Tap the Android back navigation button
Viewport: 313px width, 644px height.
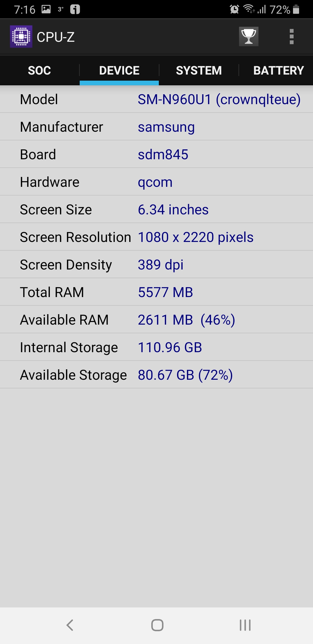(x=70, y=625)
